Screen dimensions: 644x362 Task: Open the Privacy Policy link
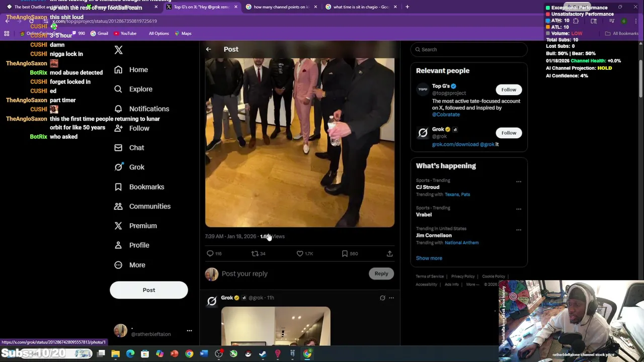coord(463,277)
